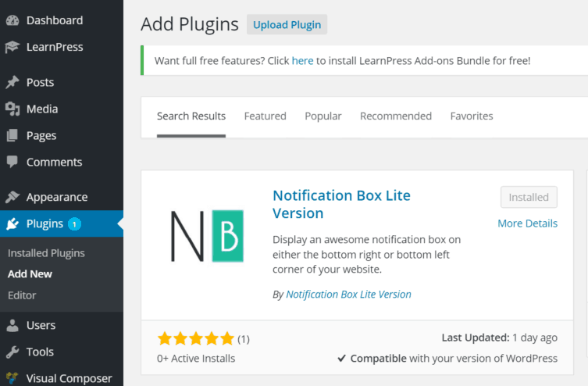Click the Comments speech bubble icon

(12, 162)
